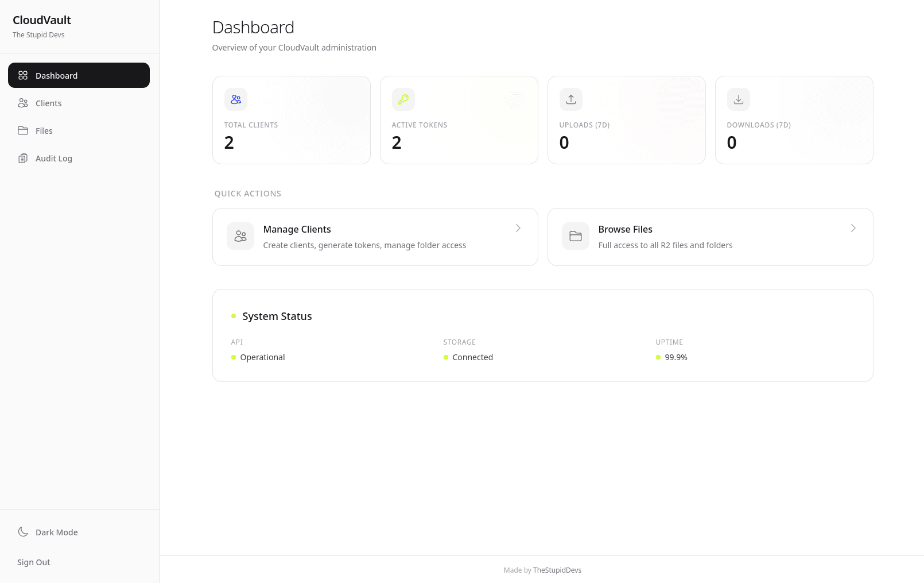Click the Uptime 99.9% status dot
Image resolution: width=924 pixels, height=583 pixels.
coord(658,357)
